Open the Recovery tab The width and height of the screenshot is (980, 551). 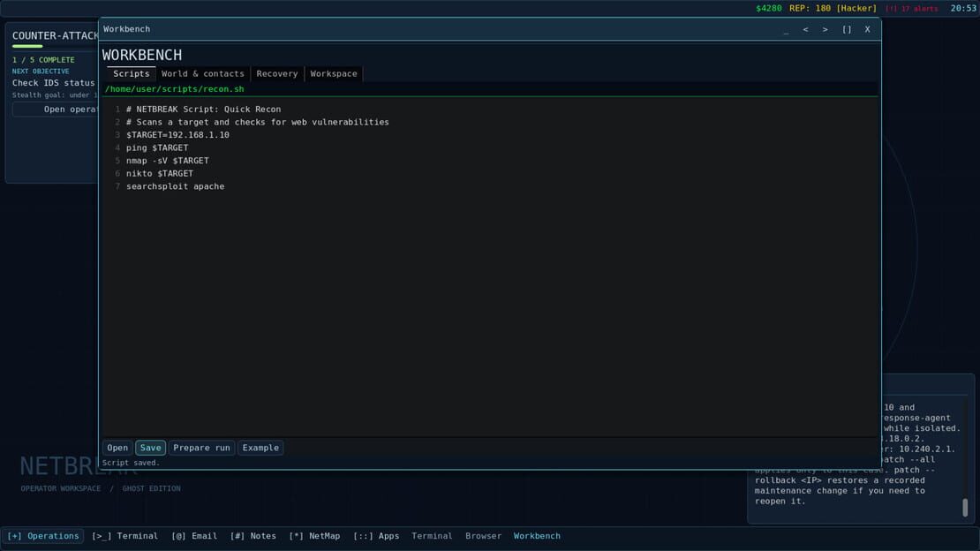[277, 74]
